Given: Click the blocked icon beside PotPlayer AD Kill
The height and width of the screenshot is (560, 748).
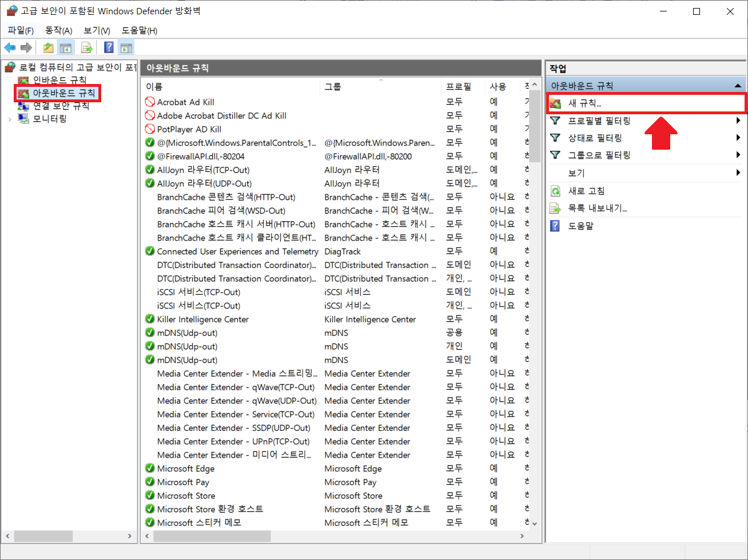Looking at the screenshot, I should pyautogui.click(x=150, y=129).
